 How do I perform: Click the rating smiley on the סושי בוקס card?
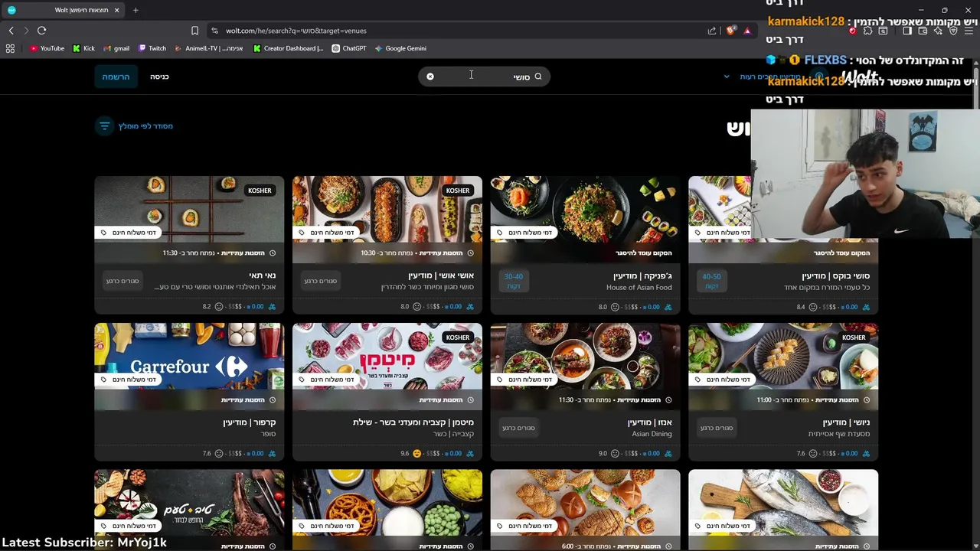813,307
